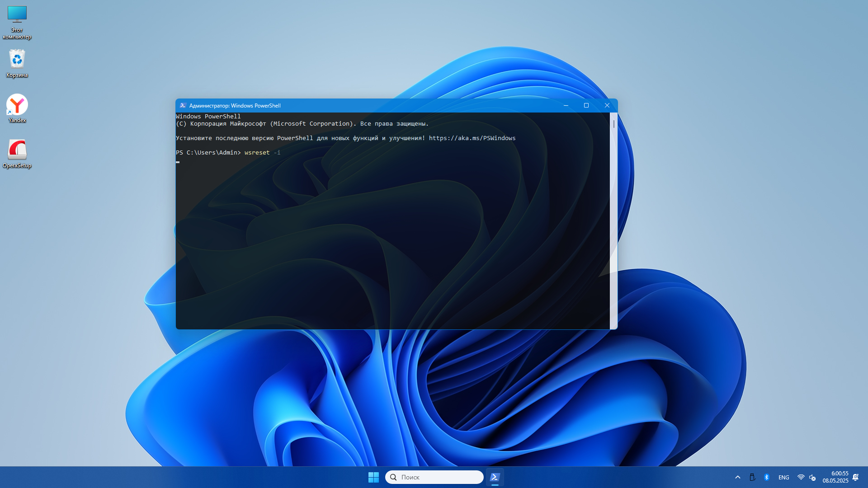Open the clock and date flyout
The height and width of the screenshot is (488, 868).
tap(835, 477)
